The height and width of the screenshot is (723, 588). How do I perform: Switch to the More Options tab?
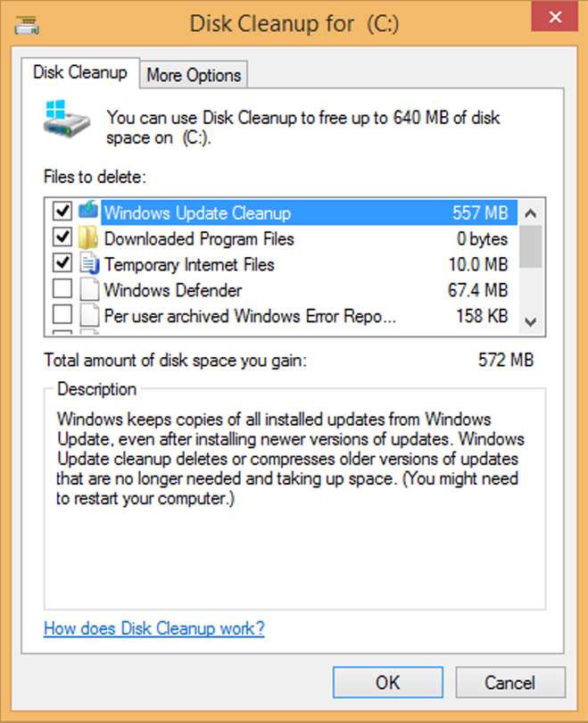[194, 75]
